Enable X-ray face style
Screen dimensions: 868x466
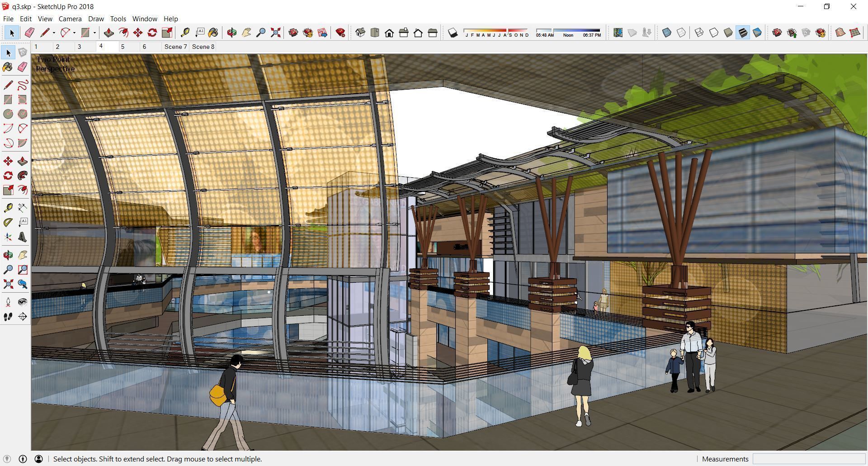(x=666, y=32)
